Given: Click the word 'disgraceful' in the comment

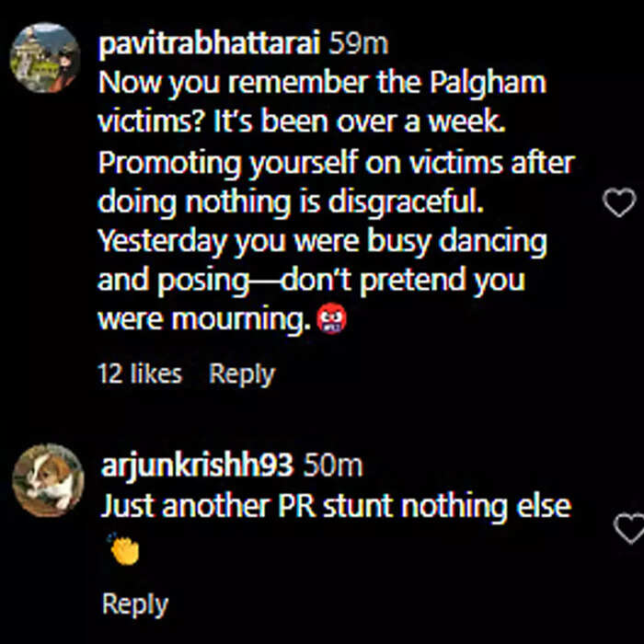Looking at the screenshot, I should coord(406,203).
